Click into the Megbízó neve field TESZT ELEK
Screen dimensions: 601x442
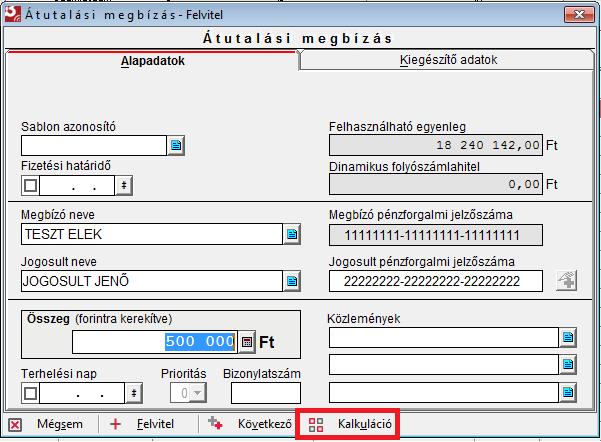coord(152,234)
